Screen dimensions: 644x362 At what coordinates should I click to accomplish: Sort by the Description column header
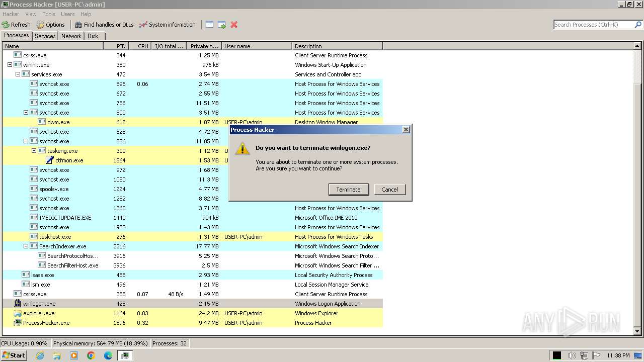(337, 46)
